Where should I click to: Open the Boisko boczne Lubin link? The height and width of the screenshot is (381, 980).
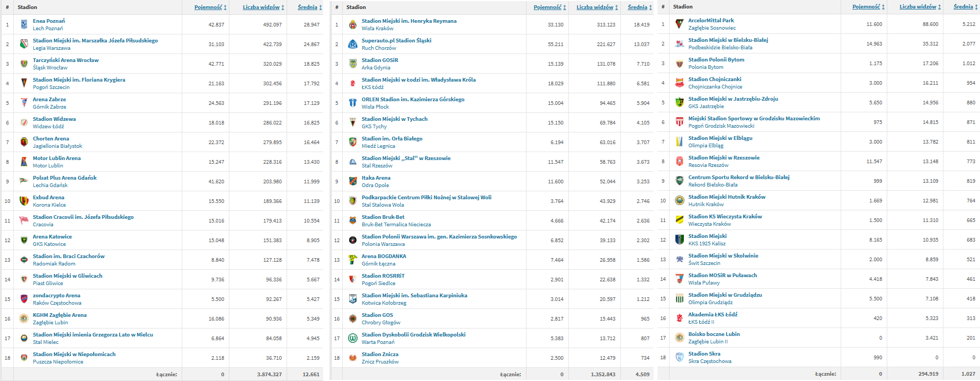click(x=714, y=334)
